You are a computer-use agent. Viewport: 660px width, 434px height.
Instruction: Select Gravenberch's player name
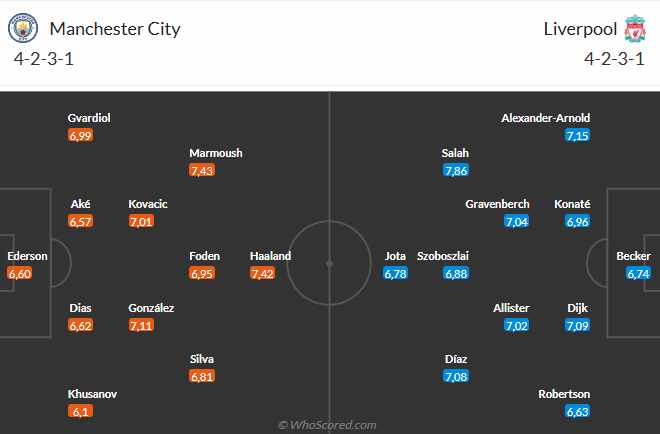pyautogui.click(x=497, y=204)
